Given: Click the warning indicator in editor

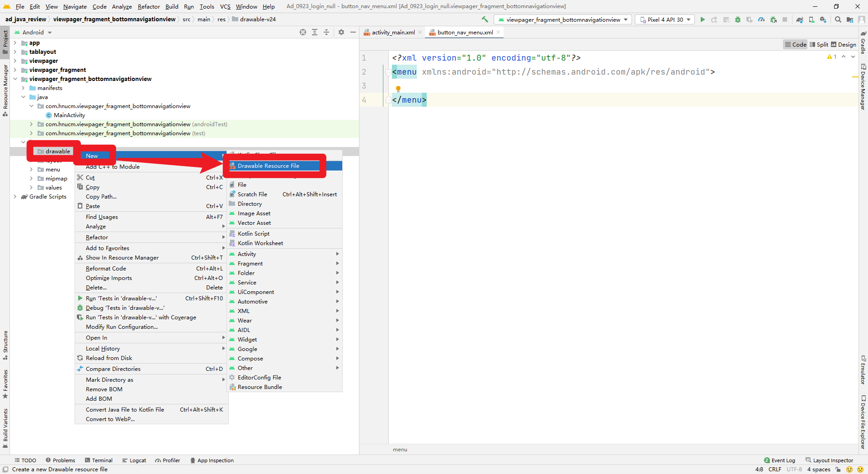Looking at the screenshot, I should [832, 57].
